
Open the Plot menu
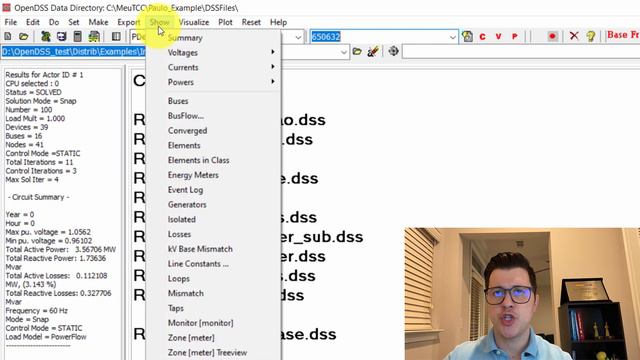[x=225, y=22]
